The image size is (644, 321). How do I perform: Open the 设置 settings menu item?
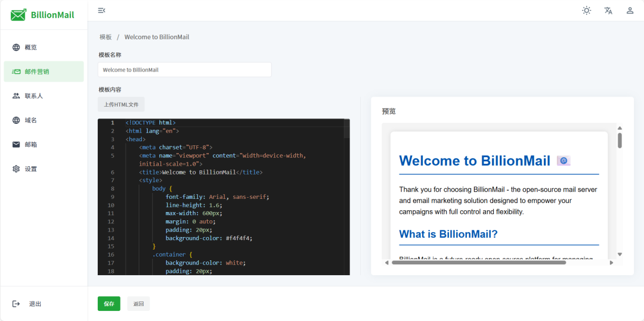(44, 169)
